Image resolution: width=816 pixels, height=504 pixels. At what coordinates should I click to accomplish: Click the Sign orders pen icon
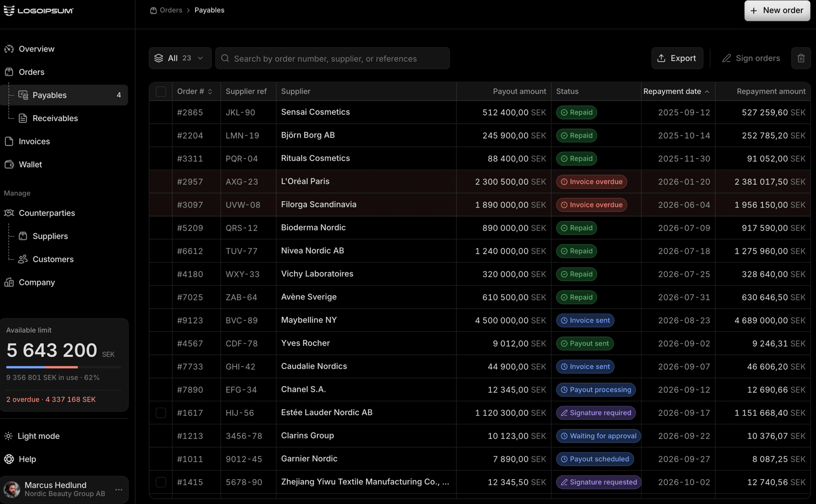726,58
